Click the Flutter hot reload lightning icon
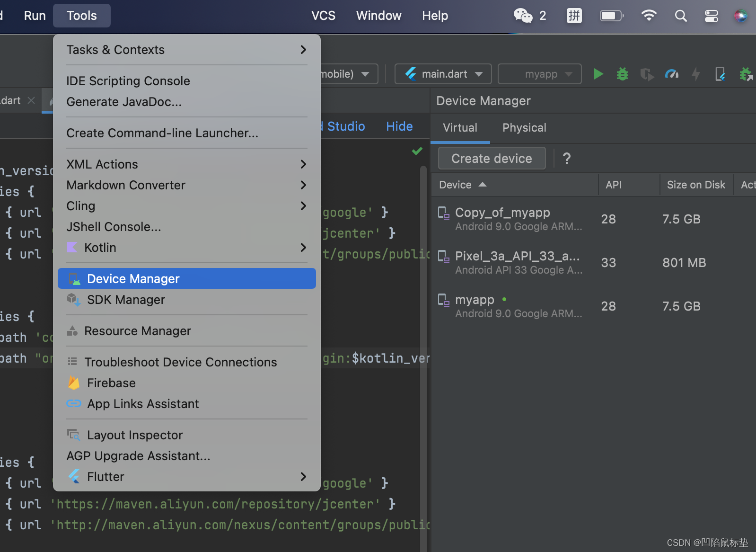Viewport: 756px width, 552px height. click(x=696, y=74)
